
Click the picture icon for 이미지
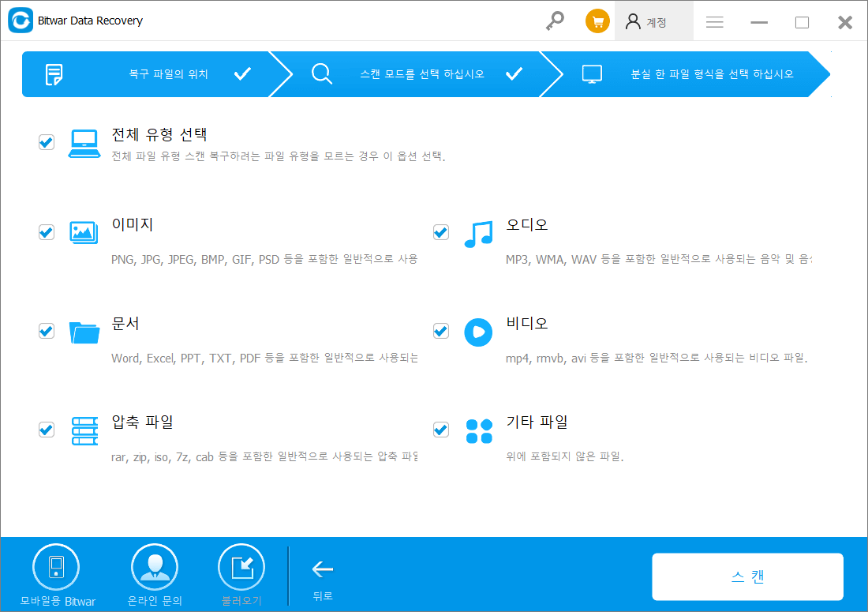[84, 233]
